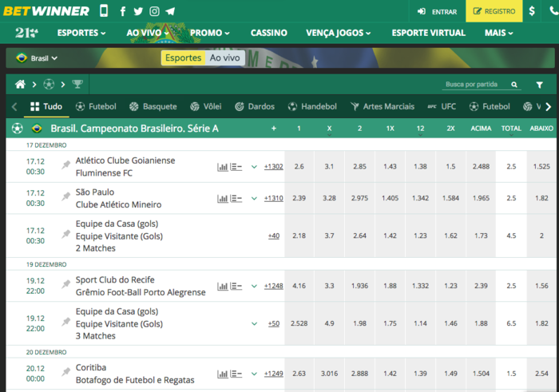Open the Brasil country dropdown
The width and height of the screenshot is (559, 392).
click(x=38, y=58)
